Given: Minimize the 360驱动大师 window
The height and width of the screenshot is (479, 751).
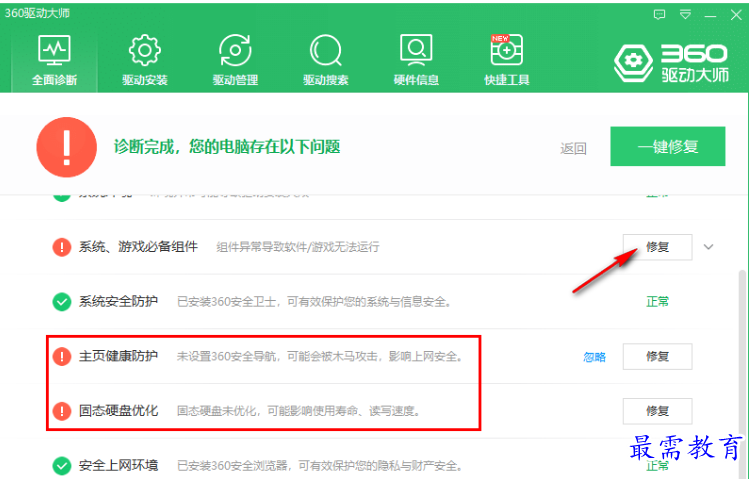Looking at the screenshot, I should [710, 16].
